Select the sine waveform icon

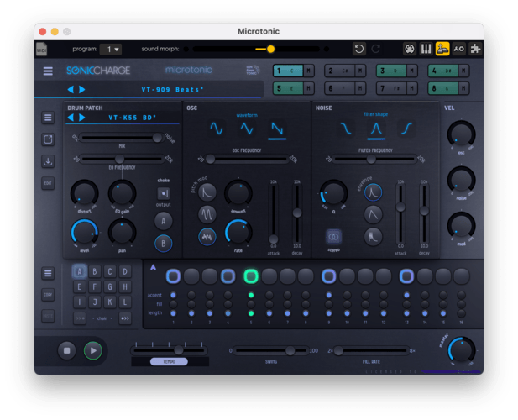click(217, 129)
